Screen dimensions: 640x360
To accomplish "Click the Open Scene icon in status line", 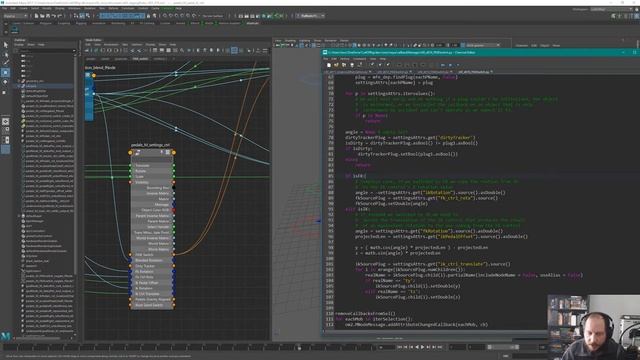I will [42, 16].
